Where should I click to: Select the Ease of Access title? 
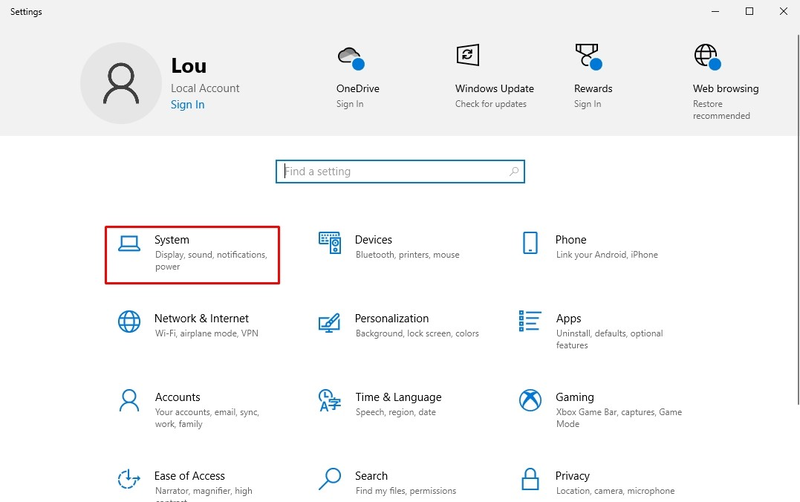pos(189,476)
